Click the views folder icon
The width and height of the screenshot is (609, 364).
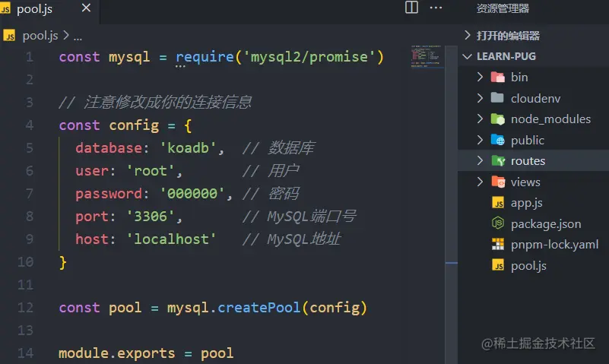click(x=498, y=182)
